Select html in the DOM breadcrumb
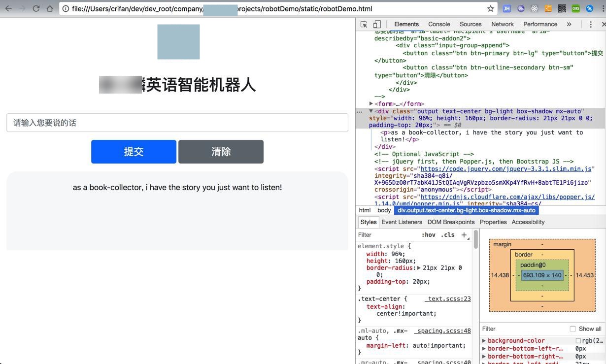 [365, 210]
